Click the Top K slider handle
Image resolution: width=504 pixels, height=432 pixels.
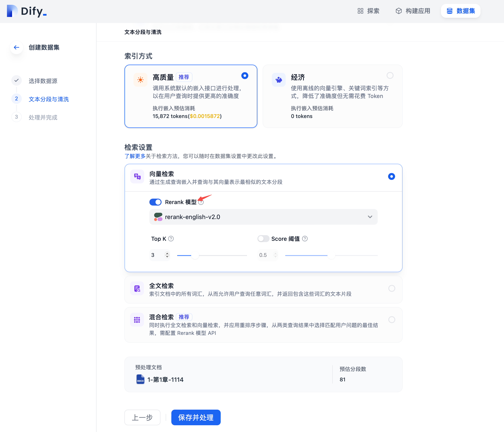195,256
